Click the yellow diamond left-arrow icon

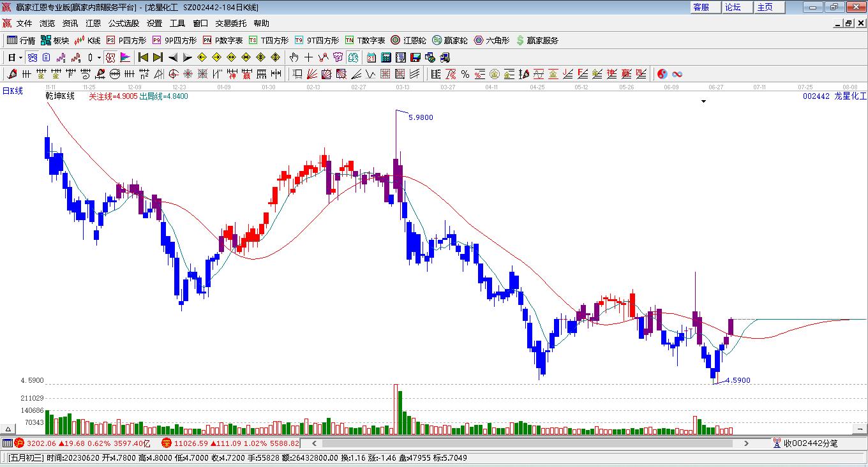(x=202, y=57)
